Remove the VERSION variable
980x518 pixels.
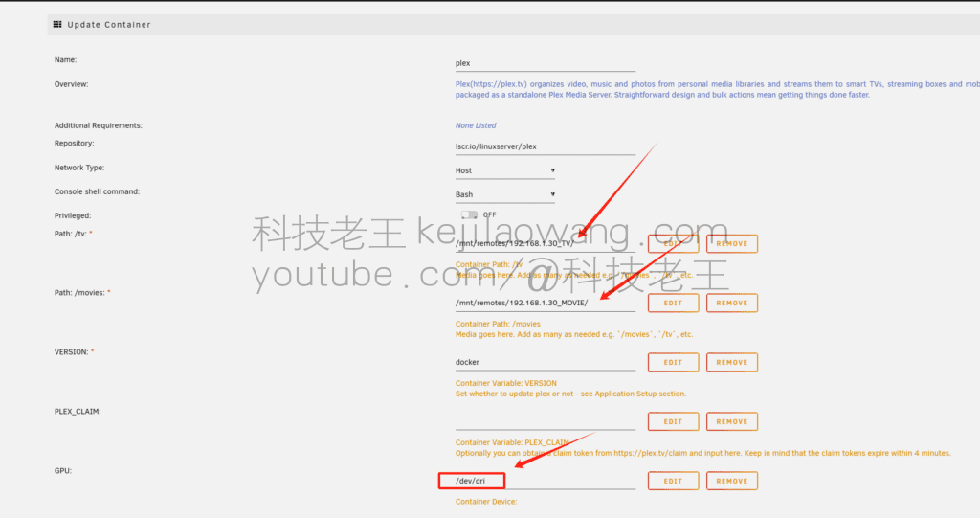tap(731, 362)
